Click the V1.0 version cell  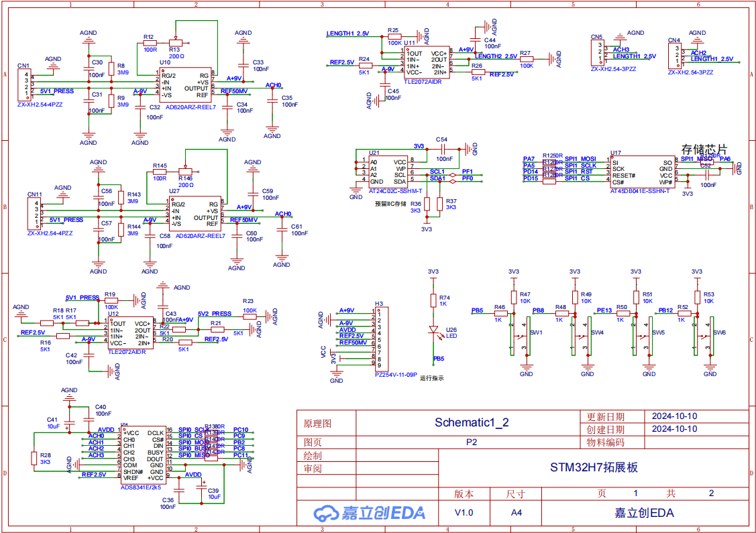[464, 513]
